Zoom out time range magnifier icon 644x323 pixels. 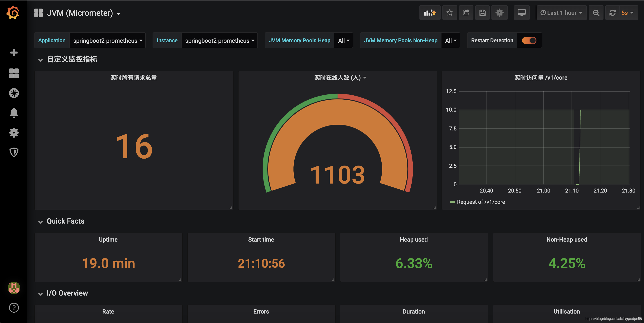coord(596,13)
